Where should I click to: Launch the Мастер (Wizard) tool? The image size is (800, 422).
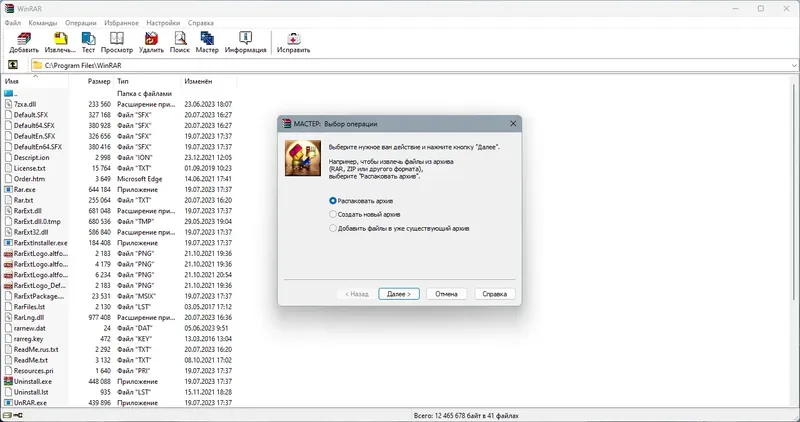coord(207,42)
